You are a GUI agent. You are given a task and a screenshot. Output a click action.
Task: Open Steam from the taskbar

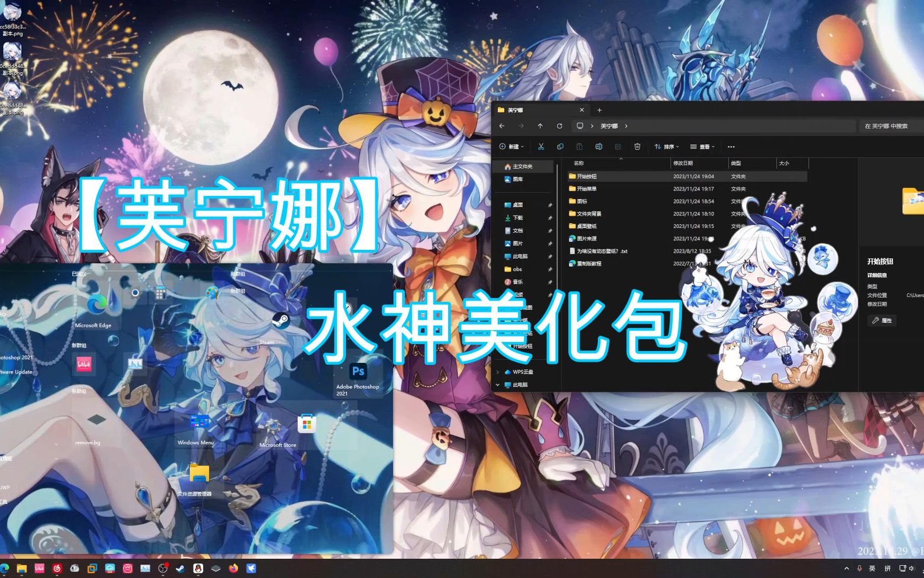point(180,568)
